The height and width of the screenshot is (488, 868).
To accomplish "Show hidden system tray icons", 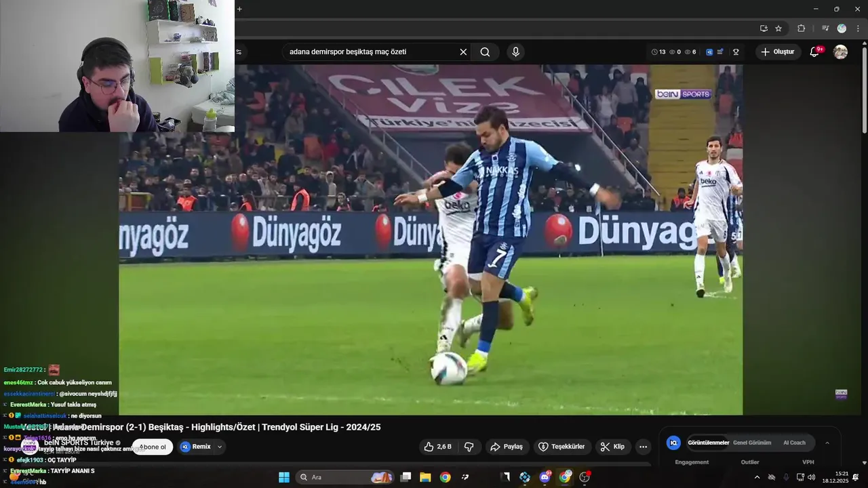I will 757,477.
